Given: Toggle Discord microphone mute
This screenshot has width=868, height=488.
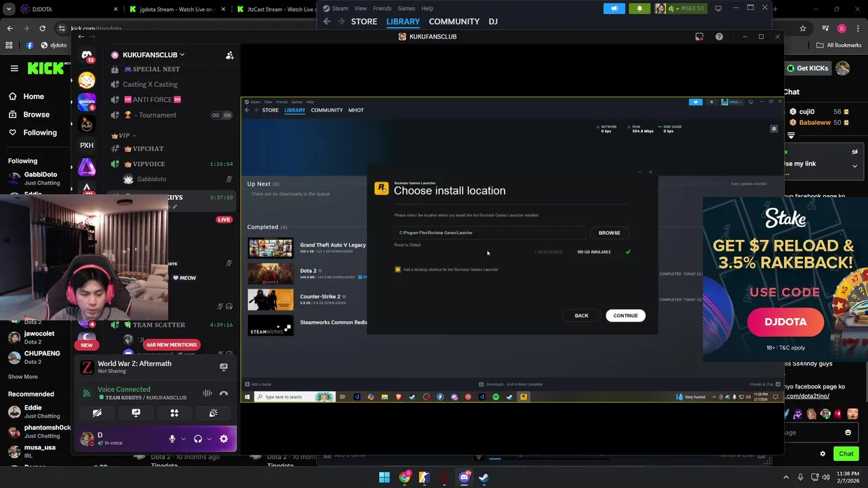Looking at the screenshot, I should (x=172, y=439).
